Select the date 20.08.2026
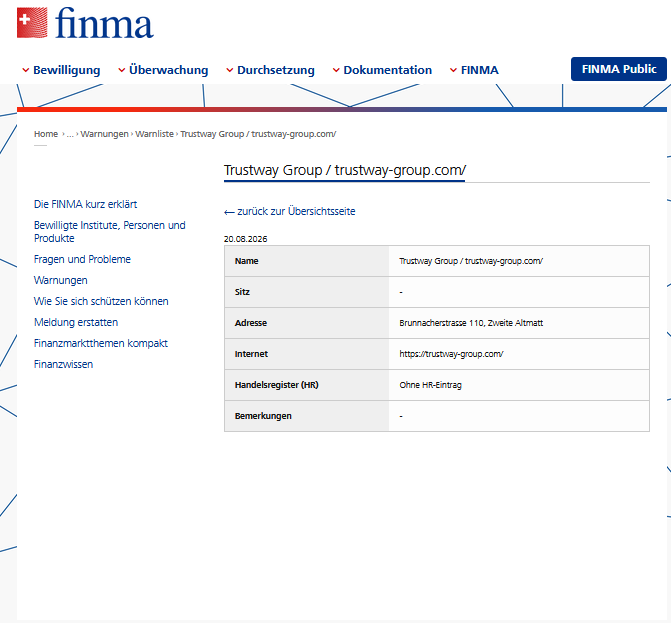 [x=245, y=239]
